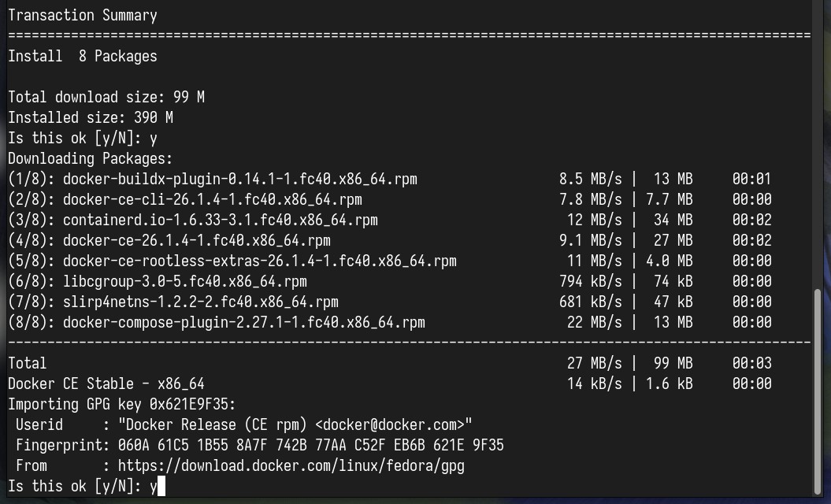Click the containerd.io package filename
Viewport: 831px width, 504px height.
tap(220, 220)
